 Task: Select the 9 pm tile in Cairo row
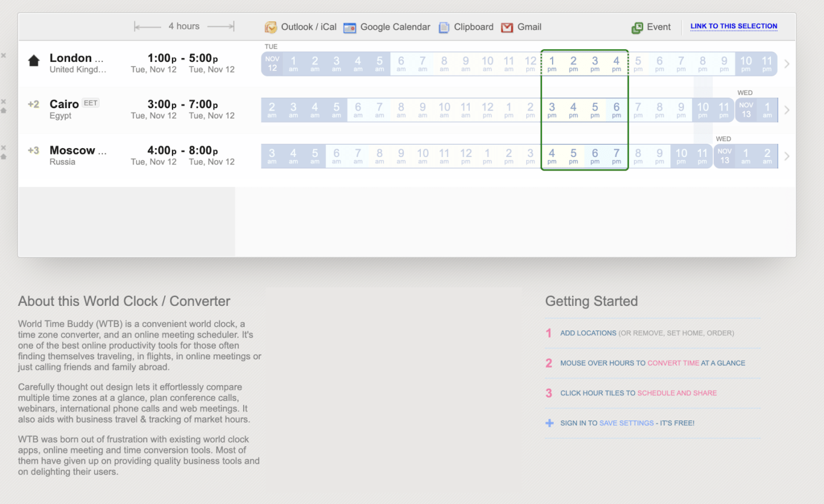pos(681,110)
